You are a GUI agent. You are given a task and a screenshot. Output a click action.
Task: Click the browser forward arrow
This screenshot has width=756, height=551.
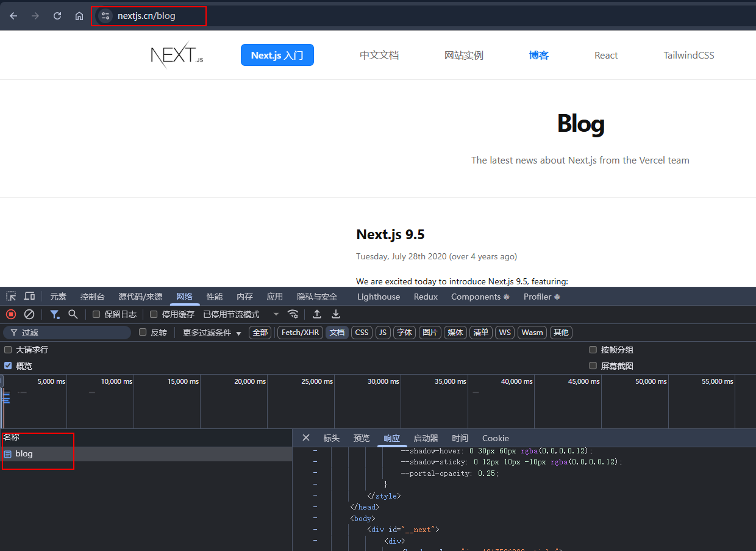coord(35,16)
